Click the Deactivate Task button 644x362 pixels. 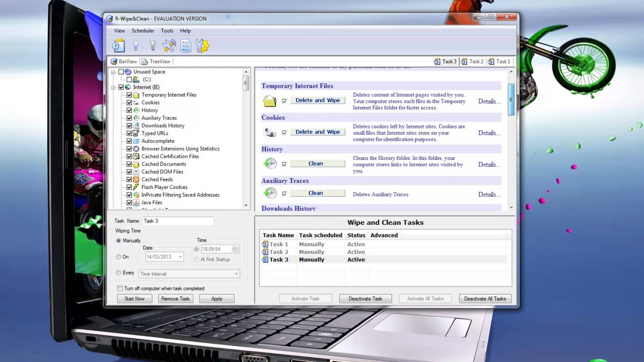tap(365, 299)
